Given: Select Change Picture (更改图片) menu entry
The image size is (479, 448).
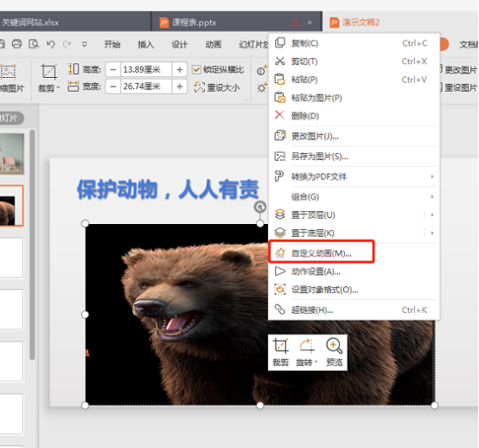Looking at the screenshot, I should coord(315,136).
